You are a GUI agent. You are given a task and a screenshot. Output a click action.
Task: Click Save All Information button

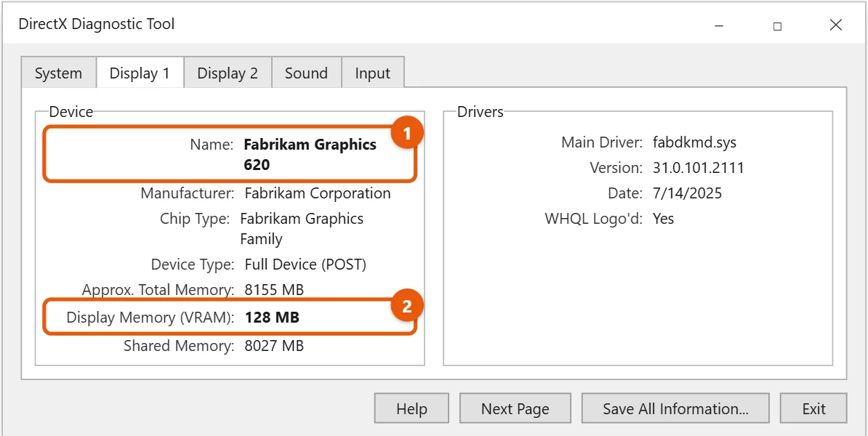click(675, 409)
